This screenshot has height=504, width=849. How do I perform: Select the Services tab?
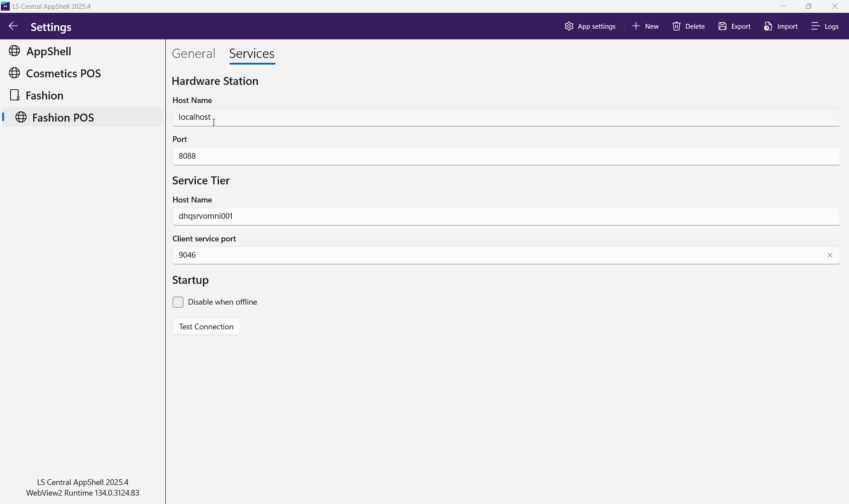pos(252,54)
